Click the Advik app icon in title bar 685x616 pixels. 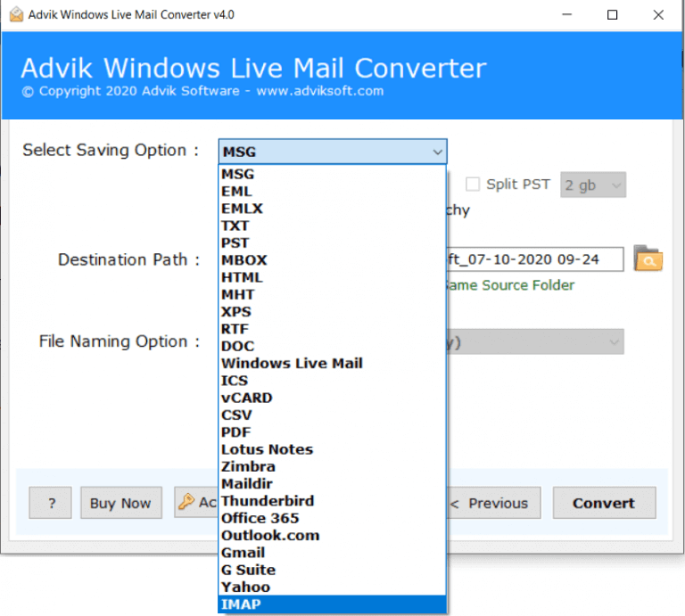click(16, 14)
